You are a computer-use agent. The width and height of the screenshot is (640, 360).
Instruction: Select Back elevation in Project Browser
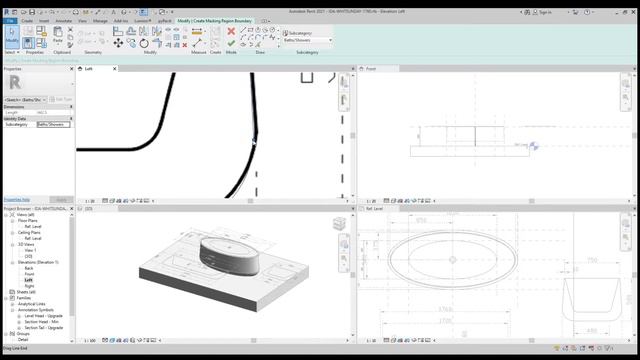(29, 268)
